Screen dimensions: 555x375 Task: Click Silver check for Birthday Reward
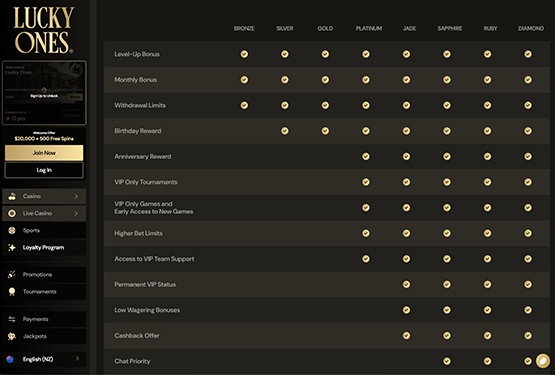coord(285,131)
